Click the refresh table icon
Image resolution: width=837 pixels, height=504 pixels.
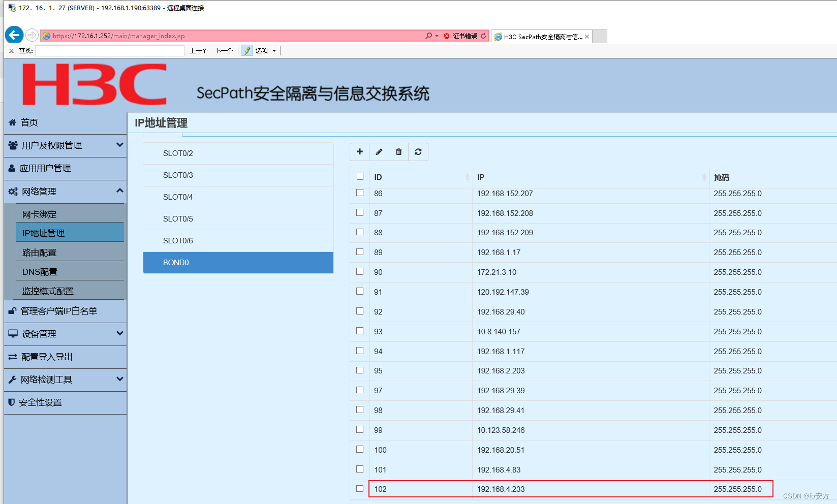click(x=418, y=152)
